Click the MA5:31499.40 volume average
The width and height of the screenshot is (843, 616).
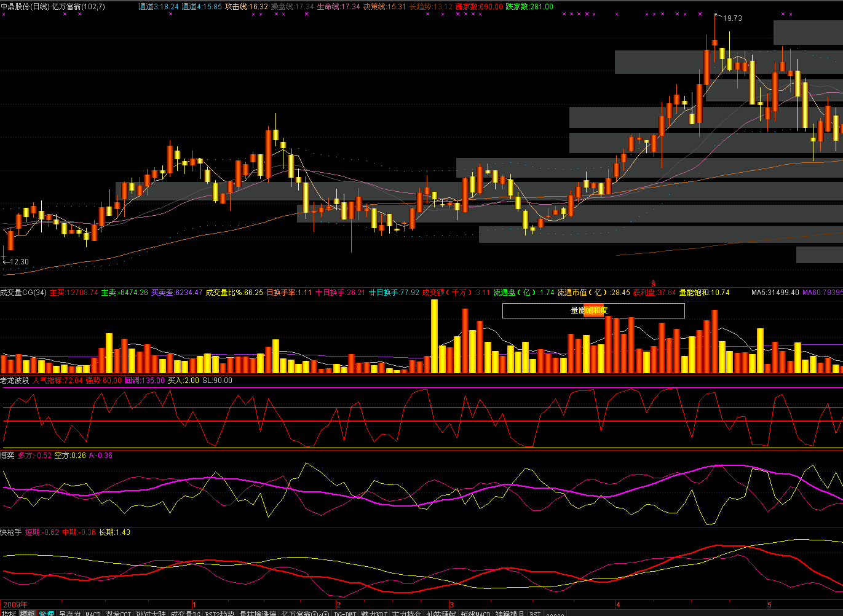775,293
